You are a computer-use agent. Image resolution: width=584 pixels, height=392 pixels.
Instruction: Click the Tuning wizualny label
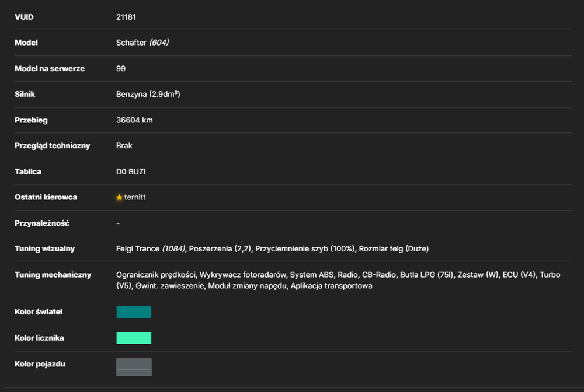tap(44, 249)
